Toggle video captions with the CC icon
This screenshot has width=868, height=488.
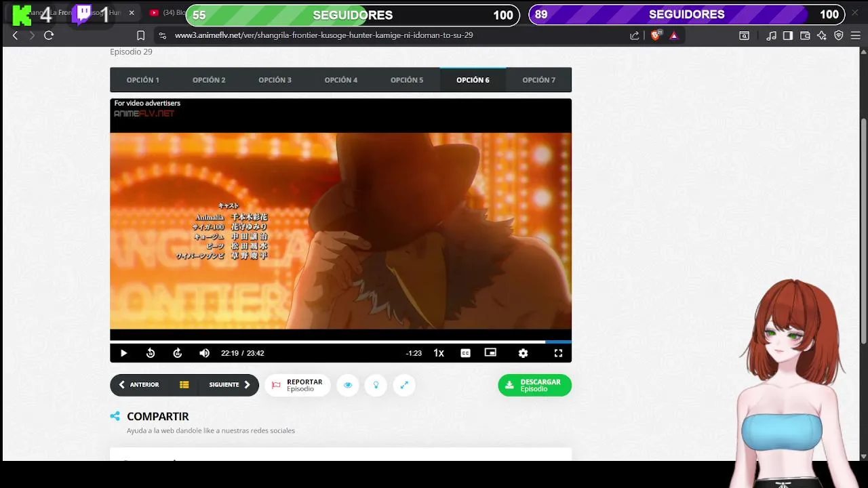click(465, 353)
